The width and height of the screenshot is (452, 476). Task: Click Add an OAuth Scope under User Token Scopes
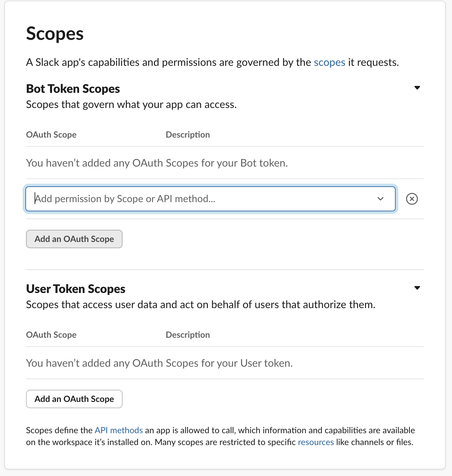pyautogui.click(x=74, y=399)
